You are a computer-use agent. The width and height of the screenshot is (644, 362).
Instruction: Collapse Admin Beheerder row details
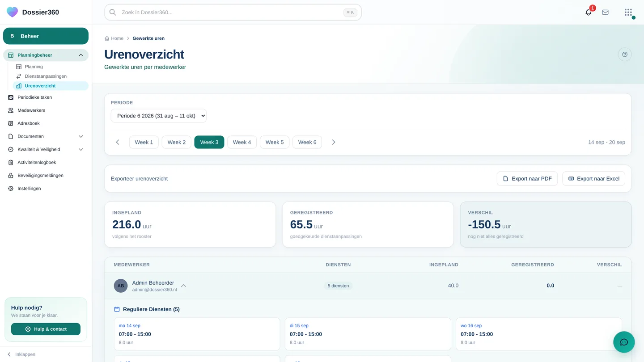point(183,286)
